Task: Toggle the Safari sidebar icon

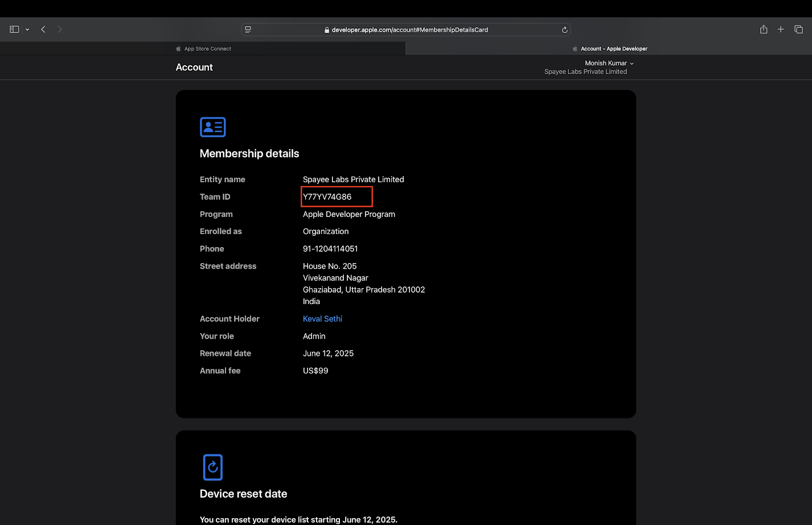Action: pyautogui.click(x=14, y=30)
